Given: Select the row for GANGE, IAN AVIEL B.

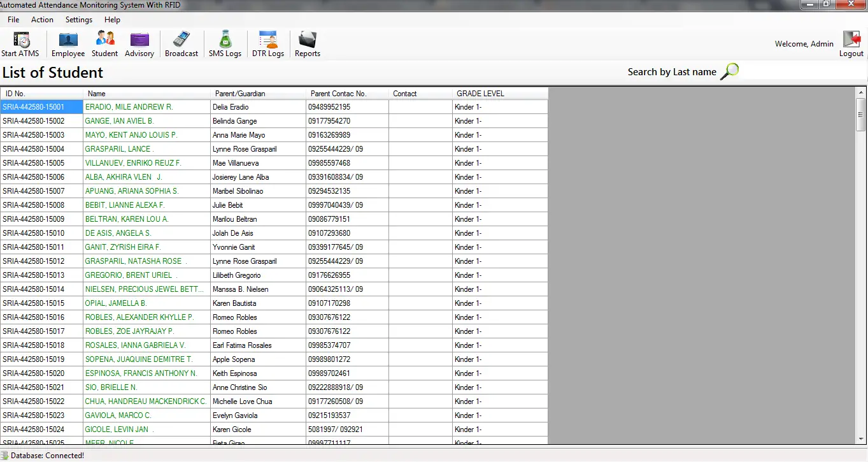Looking at the screenshot, I should point(191,120).
